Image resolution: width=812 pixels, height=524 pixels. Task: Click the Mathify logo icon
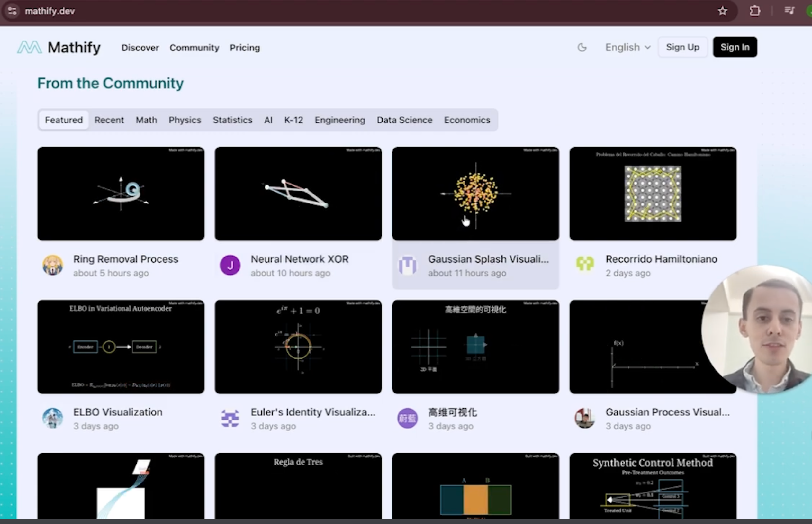coord(30,47)
